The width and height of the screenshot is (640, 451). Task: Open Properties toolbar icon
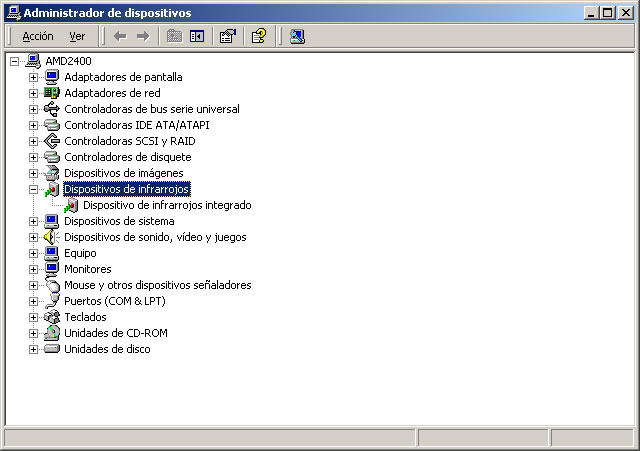coord(228,36)
